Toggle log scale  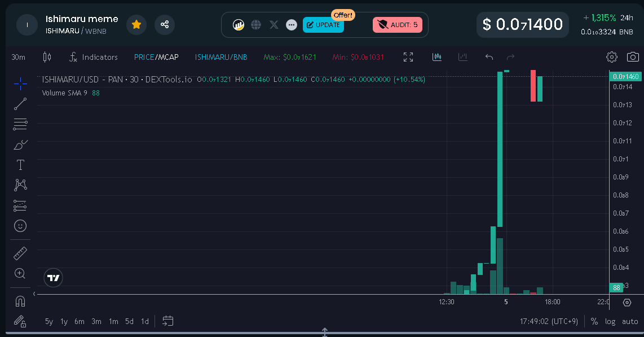[610, 321]
